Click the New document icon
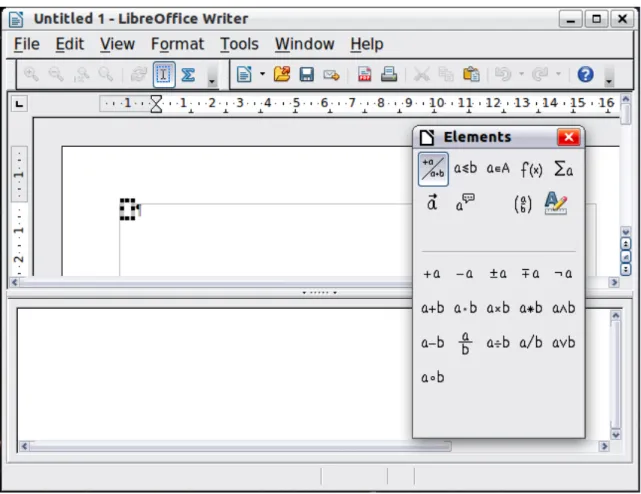This screenshot has height=494, width=641. (x=244, y=74)
